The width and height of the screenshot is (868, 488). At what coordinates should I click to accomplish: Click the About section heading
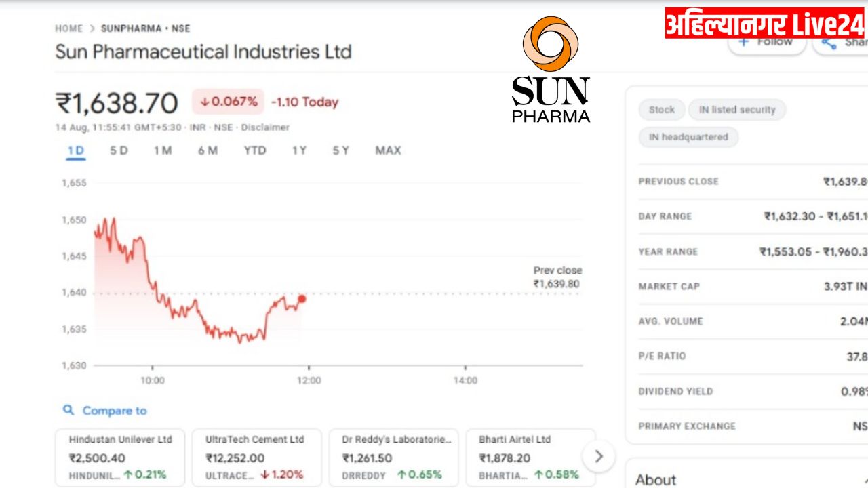[656, 480]
